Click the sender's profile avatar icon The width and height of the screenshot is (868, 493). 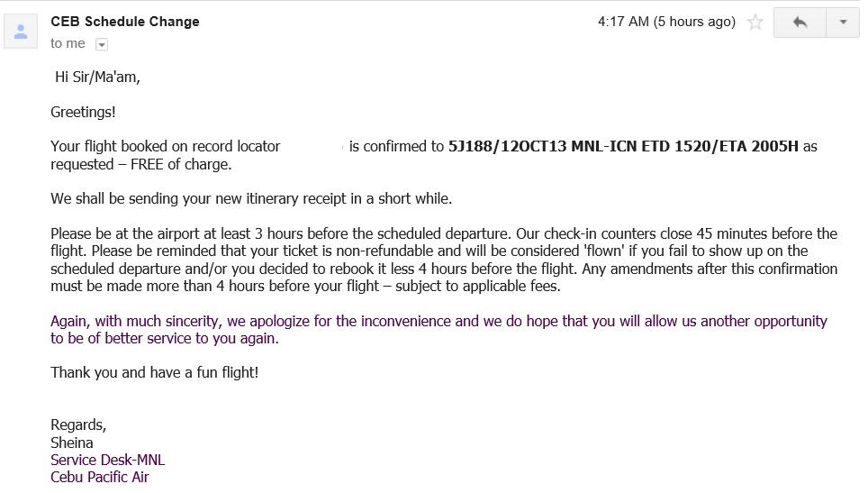(x=21, y=31)
